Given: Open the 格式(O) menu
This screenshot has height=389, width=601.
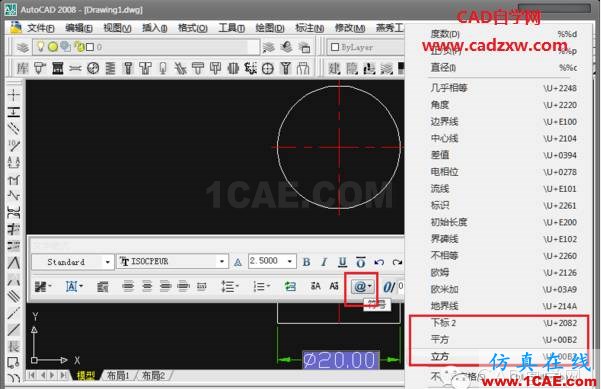Looking at the screenshot, I should 192,28.
